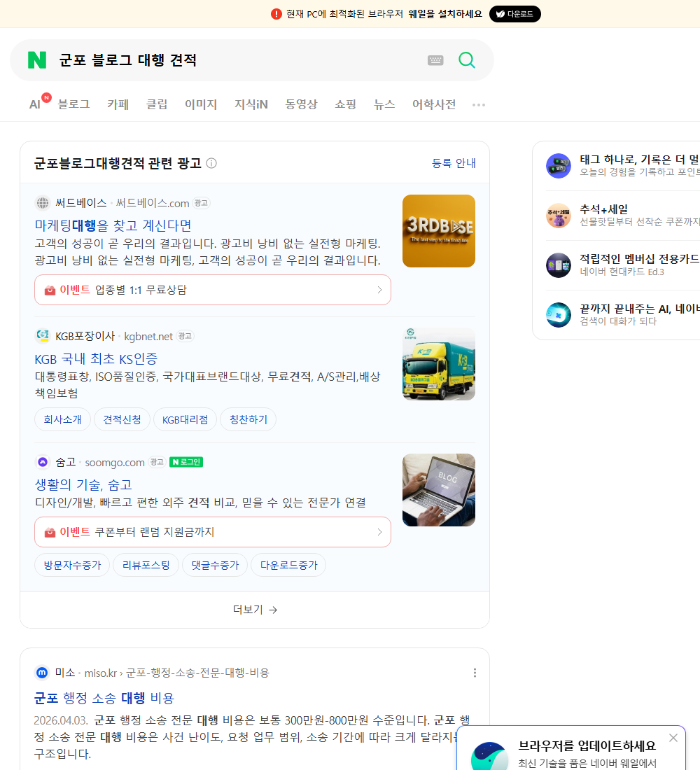Switch to the 어학사전 tab
The height and width of the screenshot is (770, 700).
tap(434, 104)
